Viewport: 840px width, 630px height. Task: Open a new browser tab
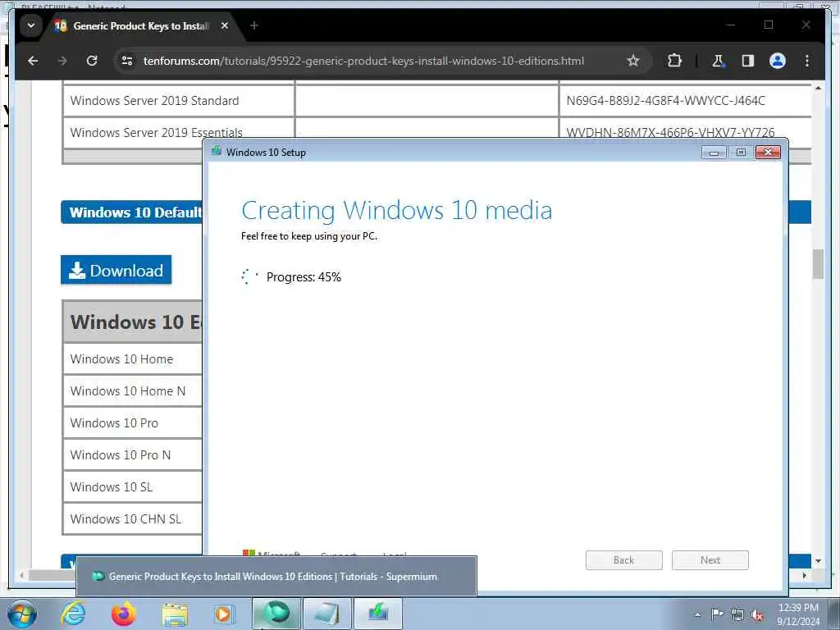254,25
